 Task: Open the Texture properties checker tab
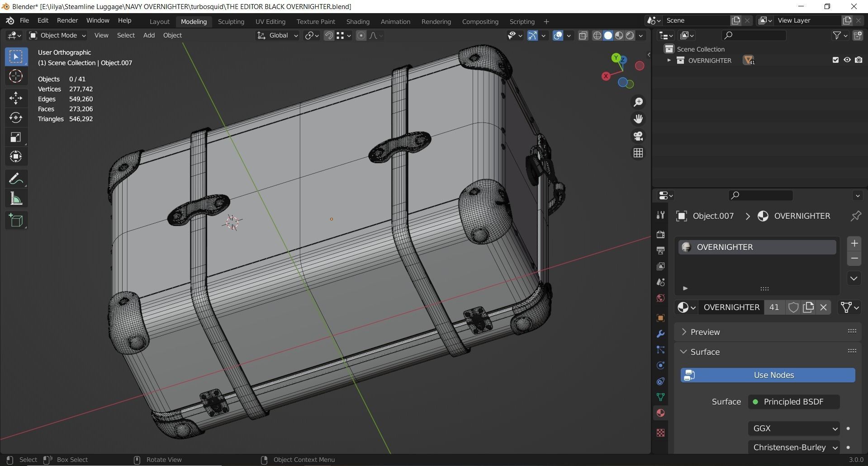[660, 433]
